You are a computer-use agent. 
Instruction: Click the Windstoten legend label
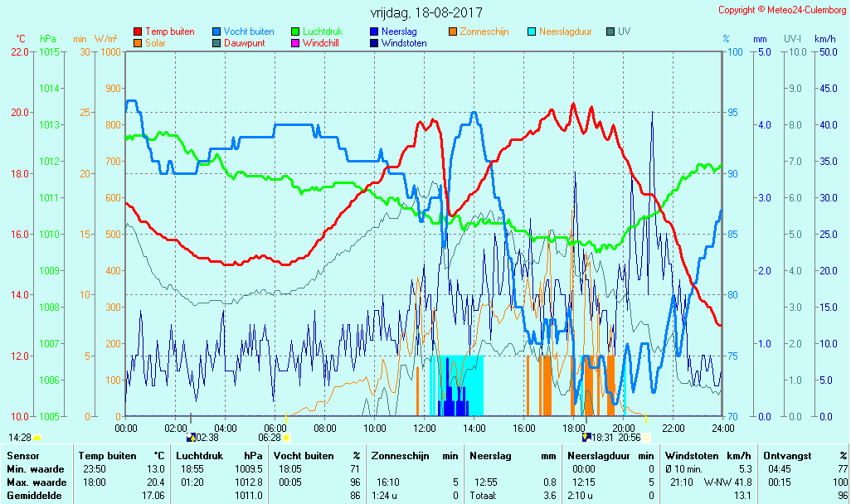(x=404, y=43)
